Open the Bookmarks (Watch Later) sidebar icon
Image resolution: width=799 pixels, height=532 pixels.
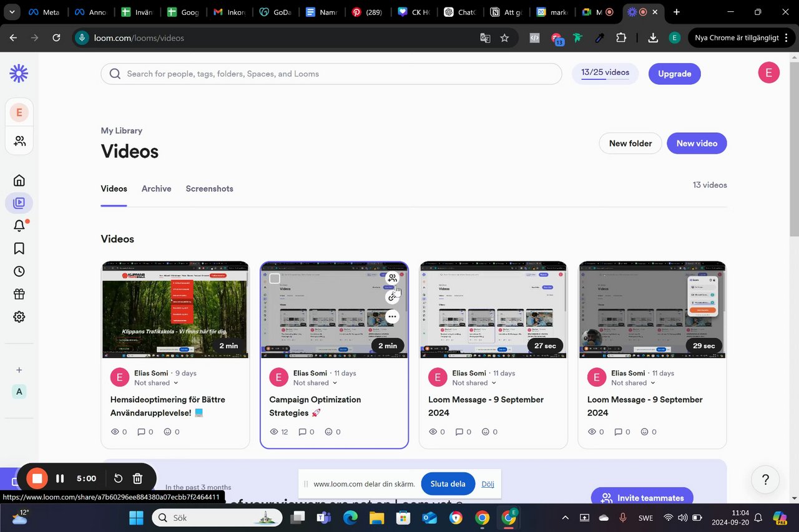[x=19, y=248]
